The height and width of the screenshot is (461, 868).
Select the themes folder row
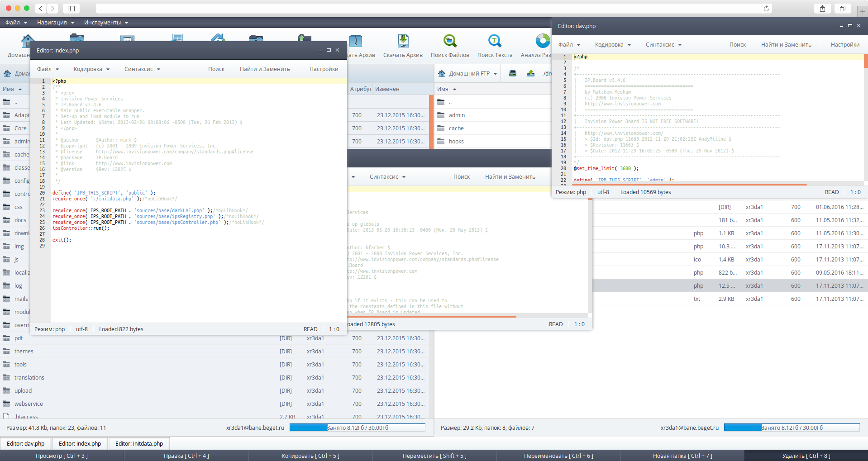tap(24, 352)
